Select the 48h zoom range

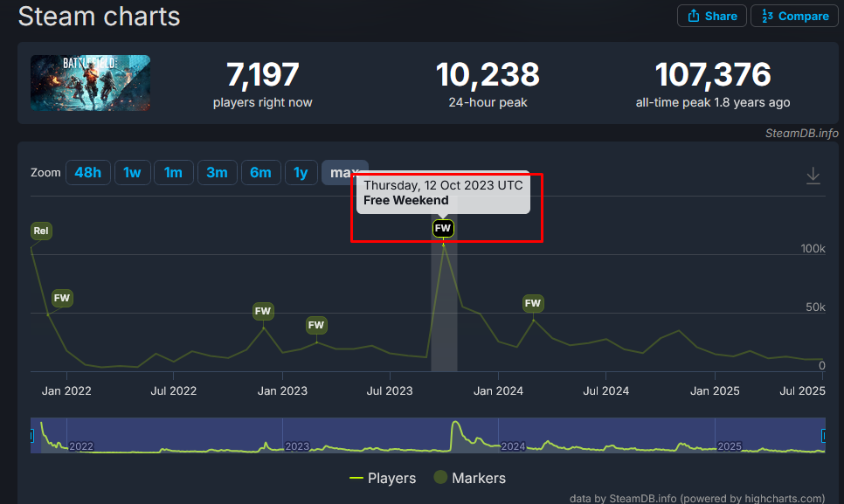point(87,173)
